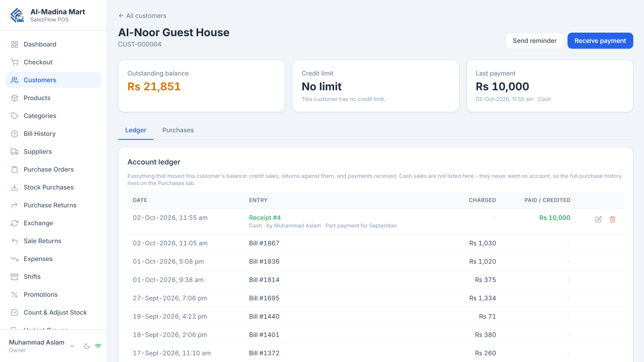Viewport: 644px width, 362px height.
Task: Click the Sale Returns arrow icon
Action: 15,241
